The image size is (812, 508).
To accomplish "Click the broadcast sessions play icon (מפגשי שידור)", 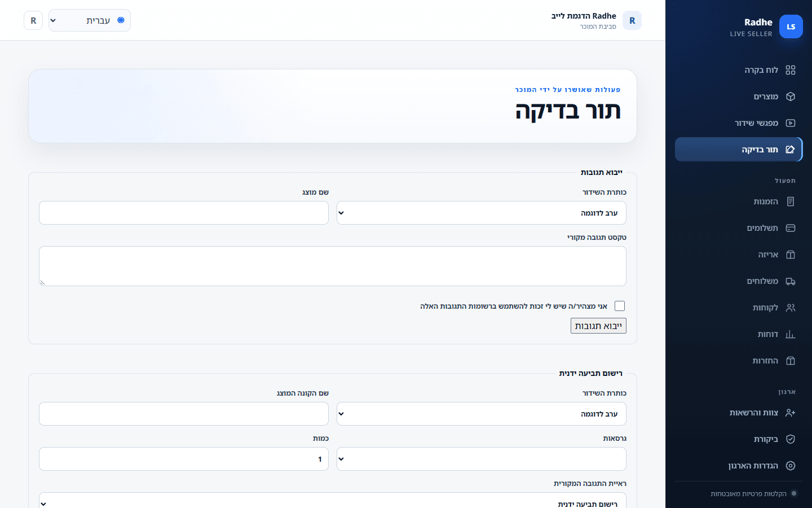I will tap(791, 123).
